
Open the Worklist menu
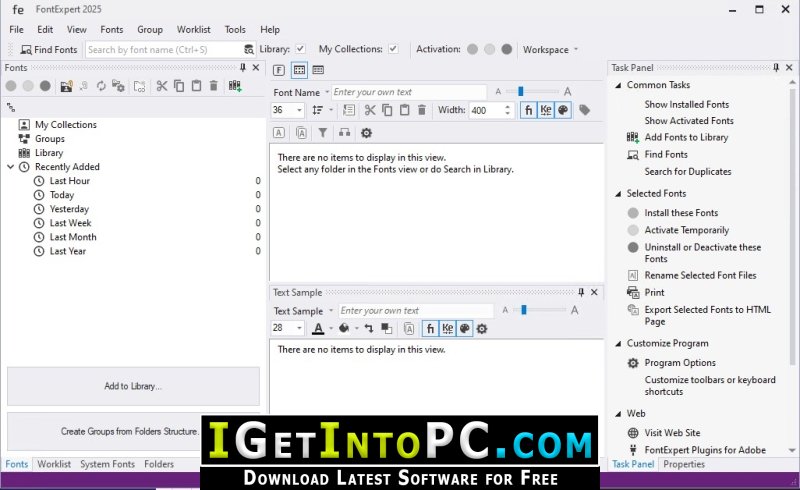coord(193,30)
